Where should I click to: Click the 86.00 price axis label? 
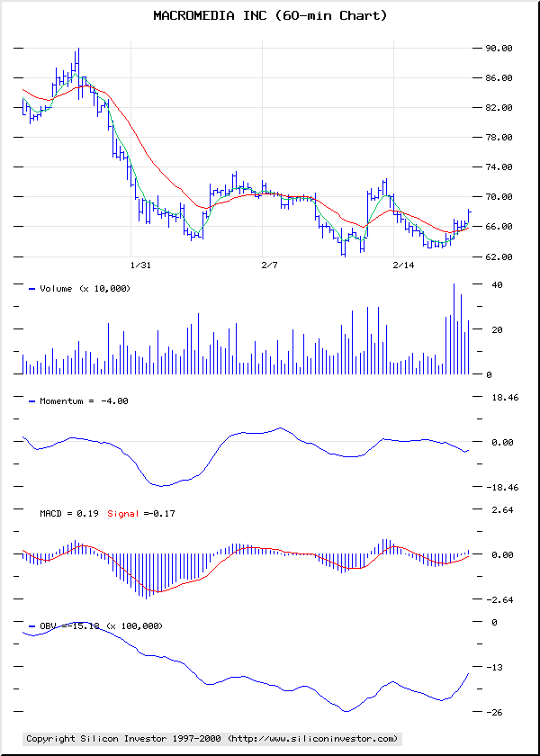[499, 78]
